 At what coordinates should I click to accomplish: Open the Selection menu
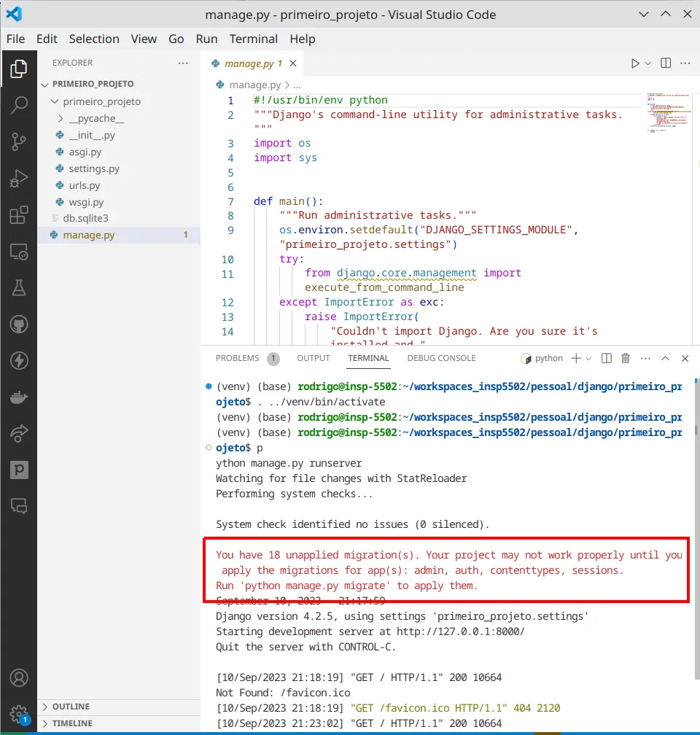(x=94, y=39)
